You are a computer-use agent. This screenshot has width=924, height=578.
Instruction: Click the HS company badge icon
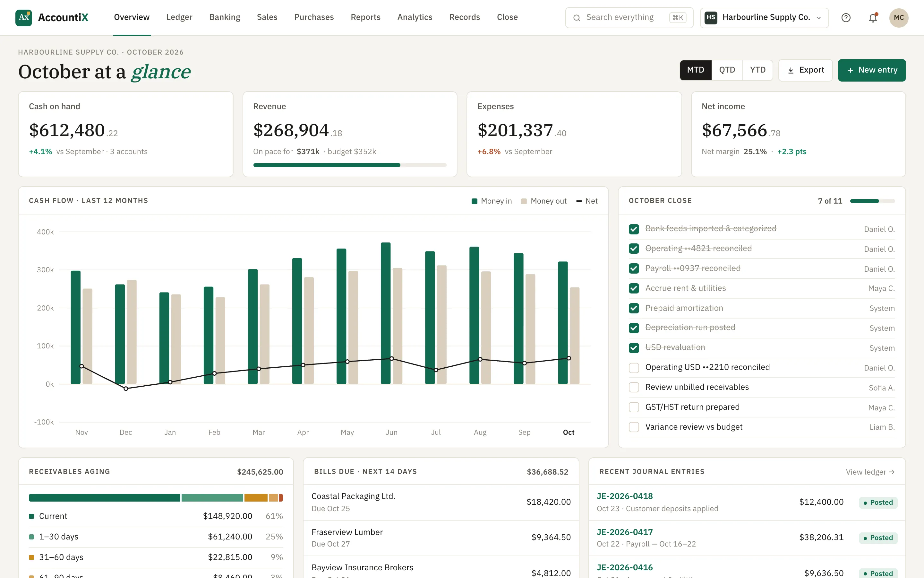[711, 18]
